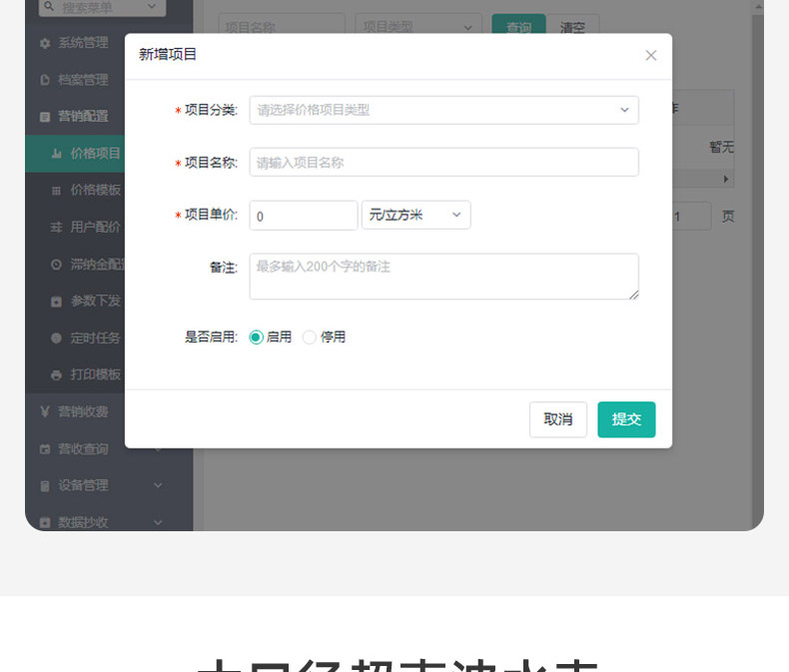Click the 打印模板 printer icon
This screenshot has height=672, width=789.
click(x=56, y=374)
